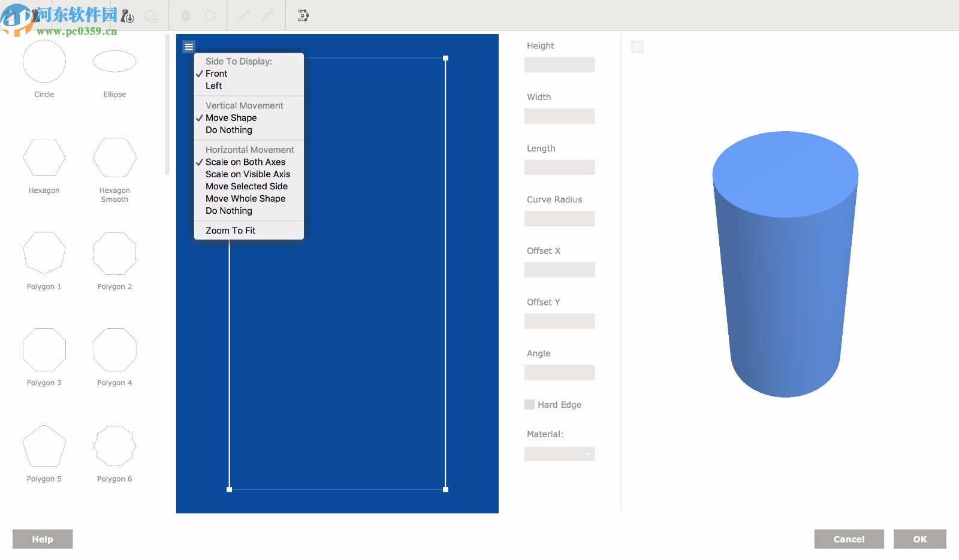959x560 pixels.
Task: Click the Height input field
Action: tap(559, 65)
